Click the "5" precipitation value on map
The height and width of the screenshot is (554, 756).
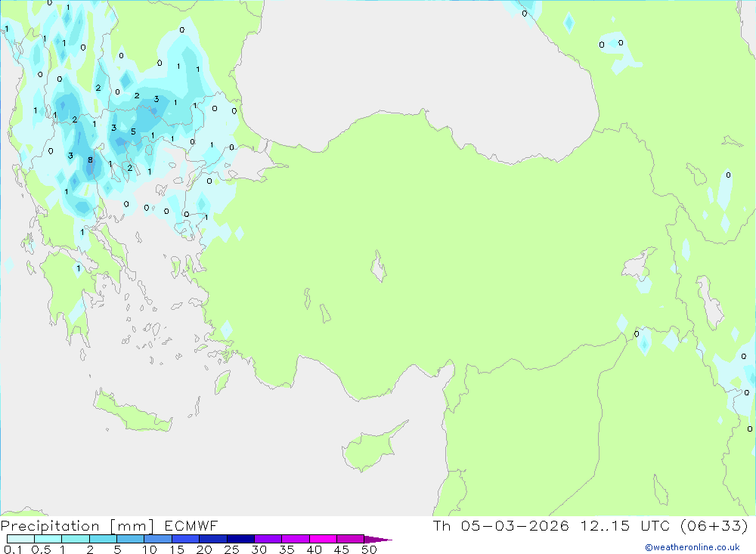(x=133, y=132)
